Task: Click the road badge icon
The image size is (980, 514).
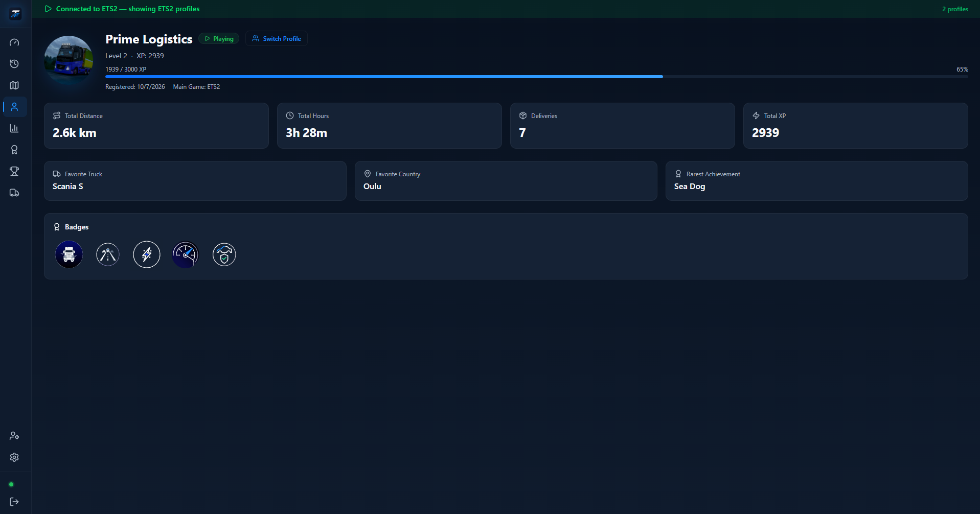Action: pos(108,254)
